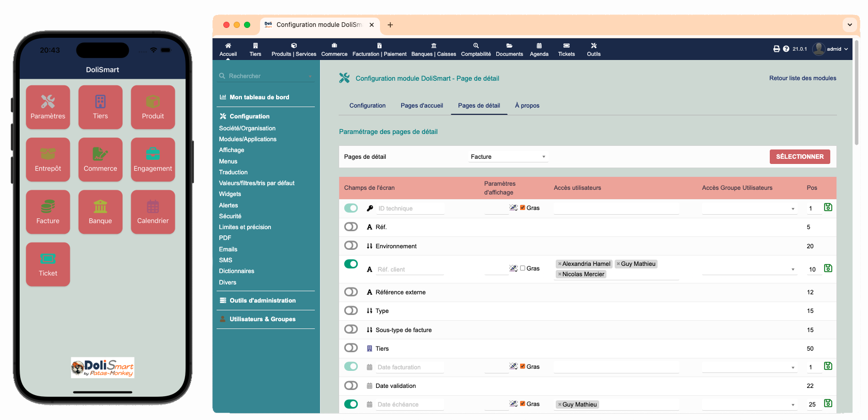
Task: Open group access dropdown for ID technique
Action: 749,208
